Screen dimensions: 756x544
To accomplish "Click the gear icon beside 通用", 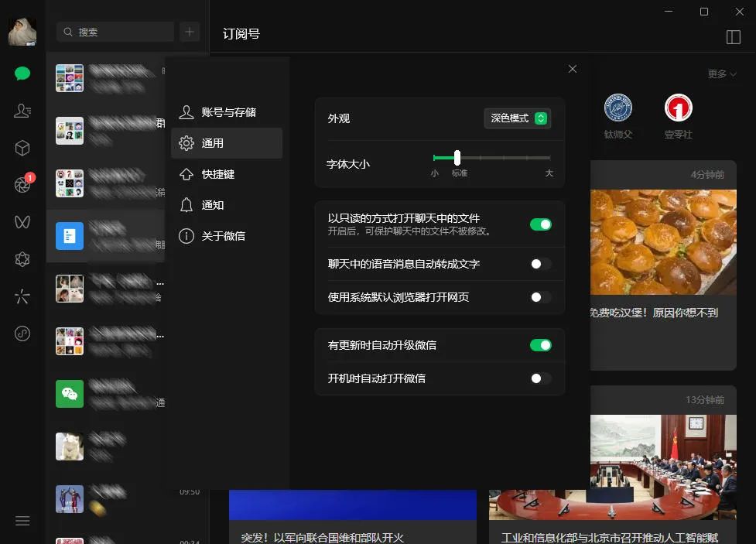I will pos(186,143).
